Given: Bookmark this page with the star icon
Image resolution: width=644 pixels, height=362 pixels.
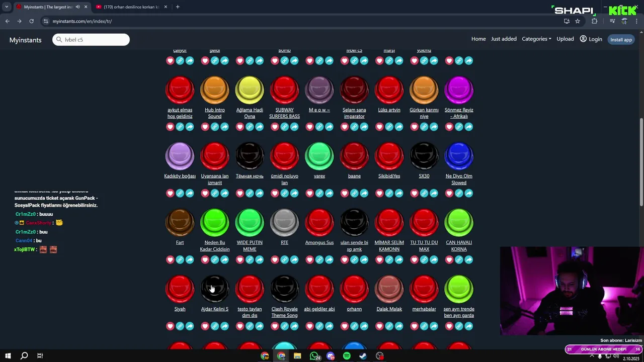Looking at the screenshot, I should (578, 21).
